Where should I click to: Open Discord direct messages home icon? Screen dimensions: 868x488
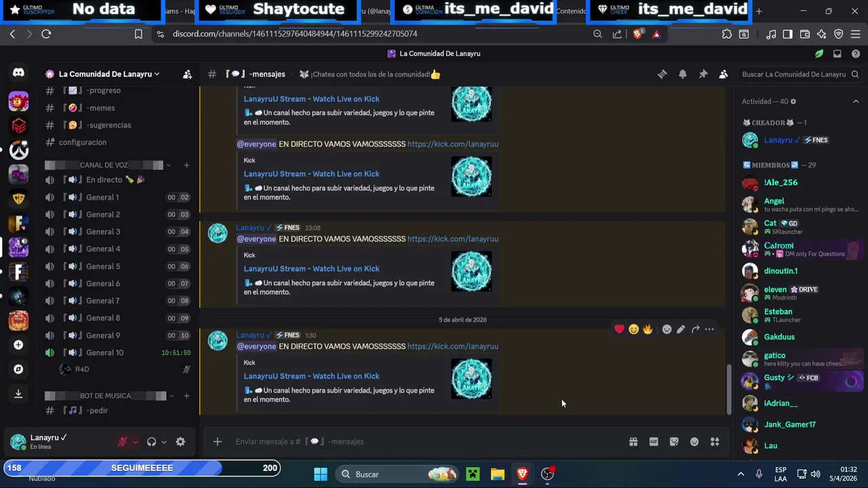point(18,73)
